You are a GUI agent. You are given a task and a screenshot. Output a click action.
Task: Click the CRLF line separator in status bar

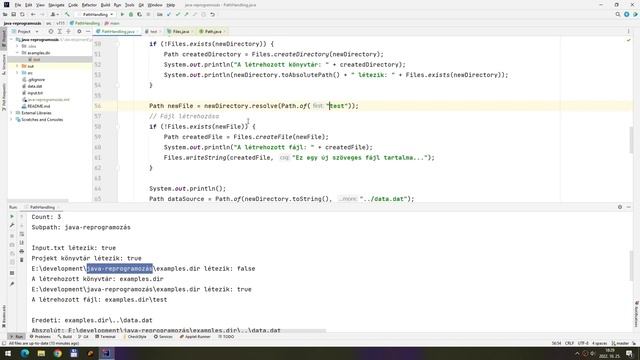click(x=569, y=343)
